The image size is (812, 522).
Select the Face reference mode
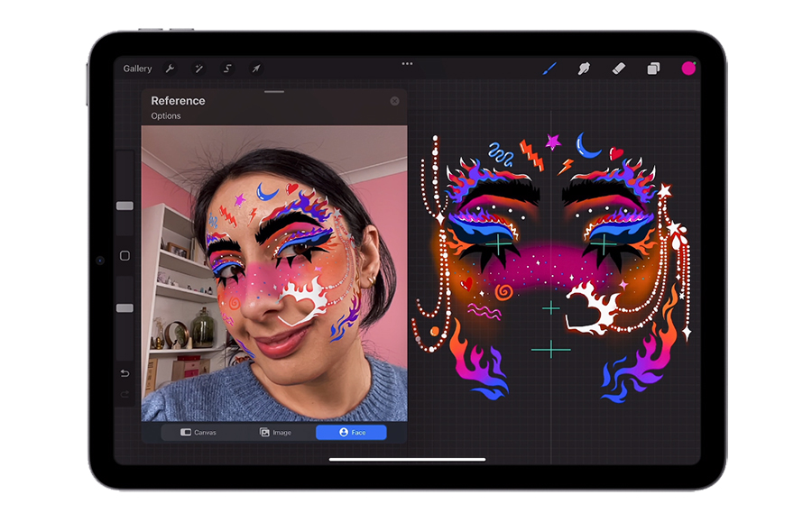(x=351, y=433)
